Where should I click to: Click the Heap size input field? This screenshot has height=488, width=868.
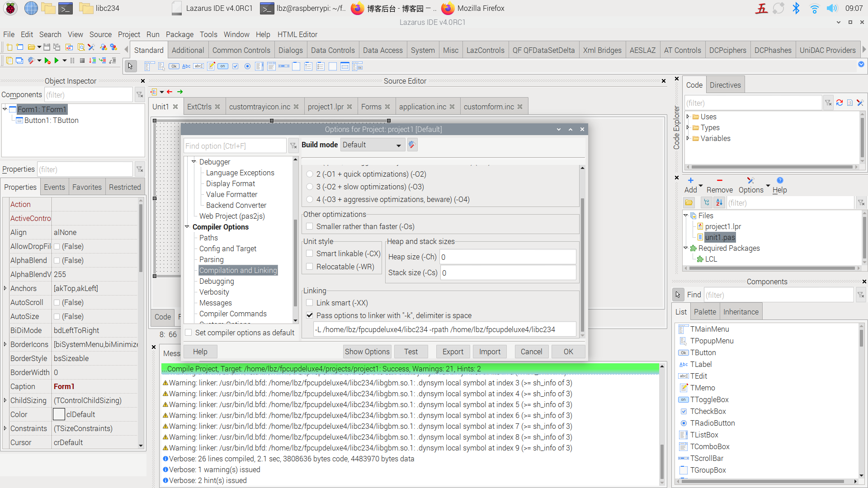pyautogui.click(x=508, y=257)
